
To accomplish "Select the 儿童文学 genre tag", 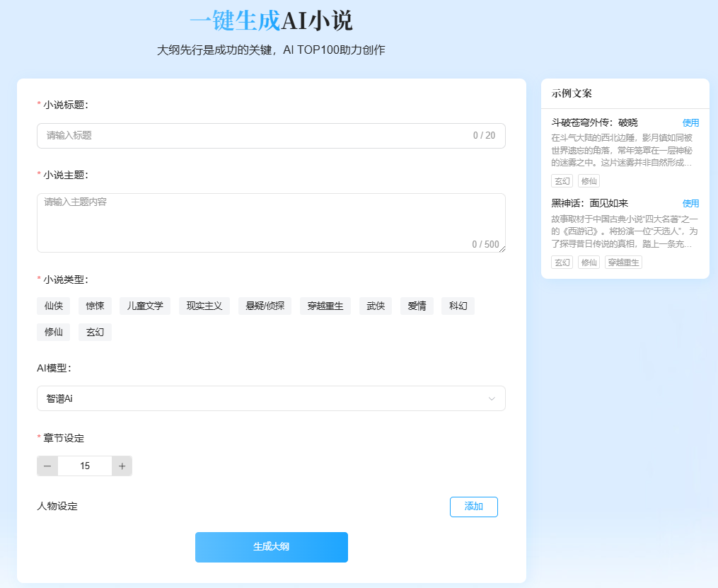I will coord(145,306).
